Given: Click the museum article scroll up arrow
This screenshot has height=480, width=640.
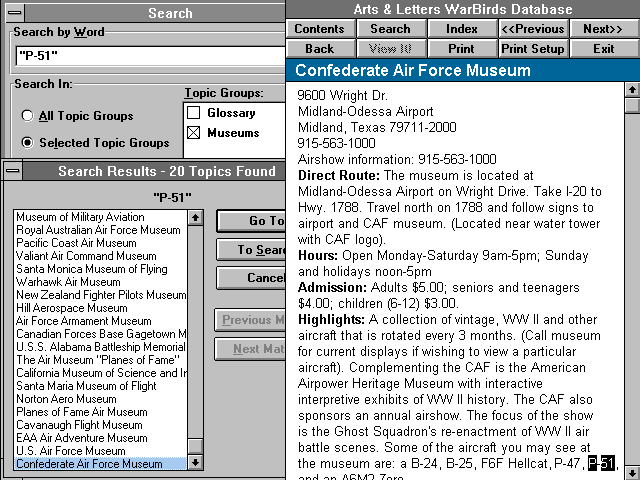Looking at the screenshot, I should [x=632, y=89].
